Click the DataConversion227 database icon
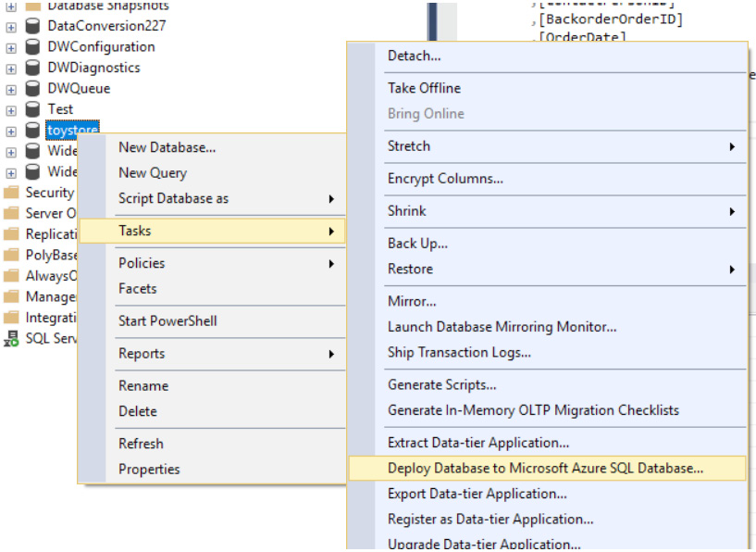Screen dimensions: 756x552 tap(32, 26)
